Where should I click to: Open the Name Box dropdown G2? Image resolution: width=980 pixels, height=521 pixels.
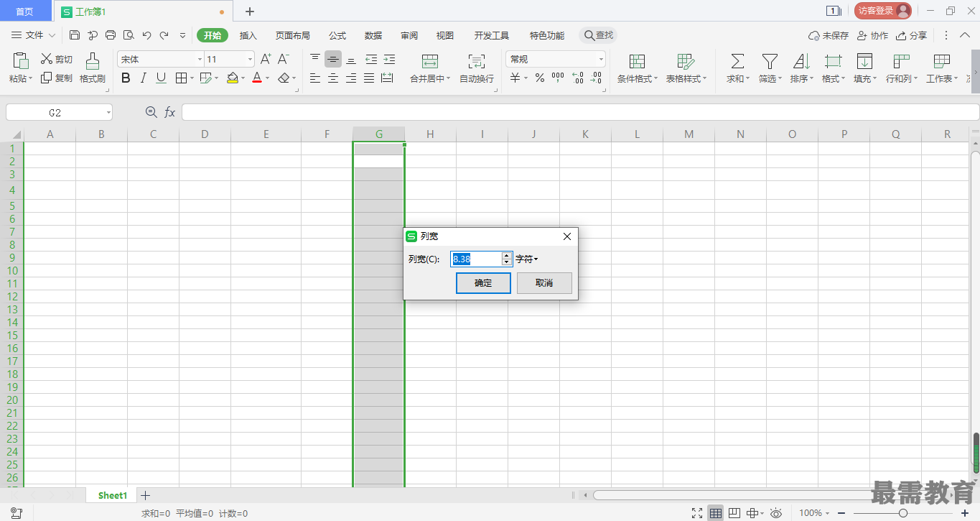pyautogui.click(x=108, y=112)
